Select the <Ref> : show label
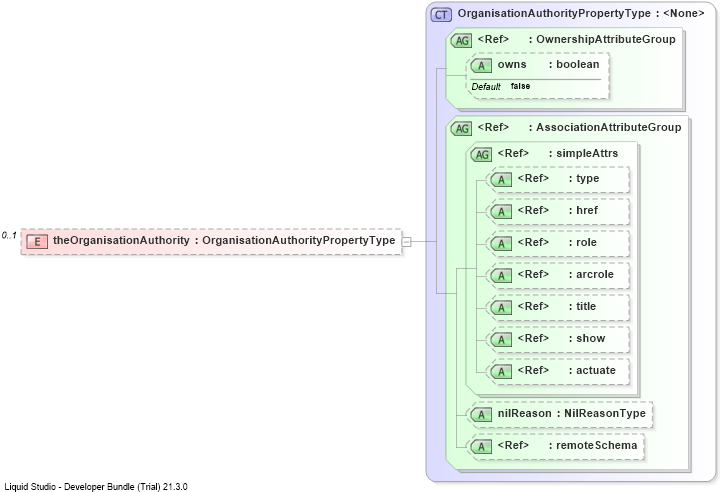 pos(562,338)
